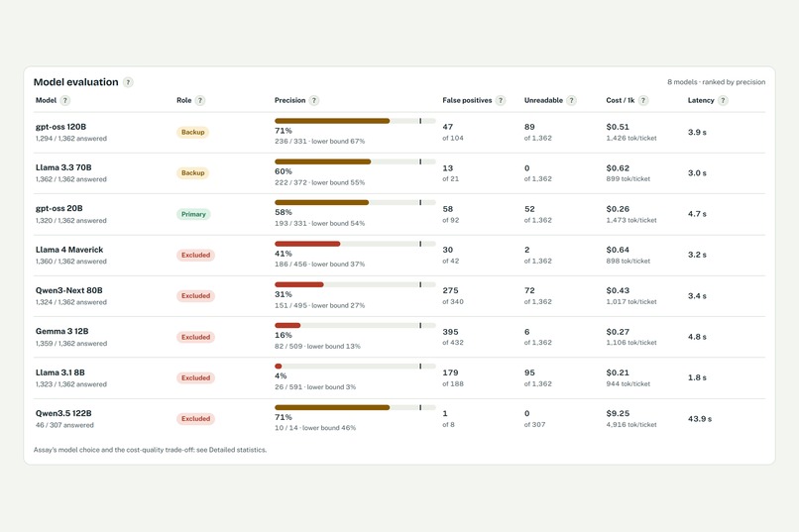
Task: Click '4,916 tok/ticket' text
Action: point(631,425)
